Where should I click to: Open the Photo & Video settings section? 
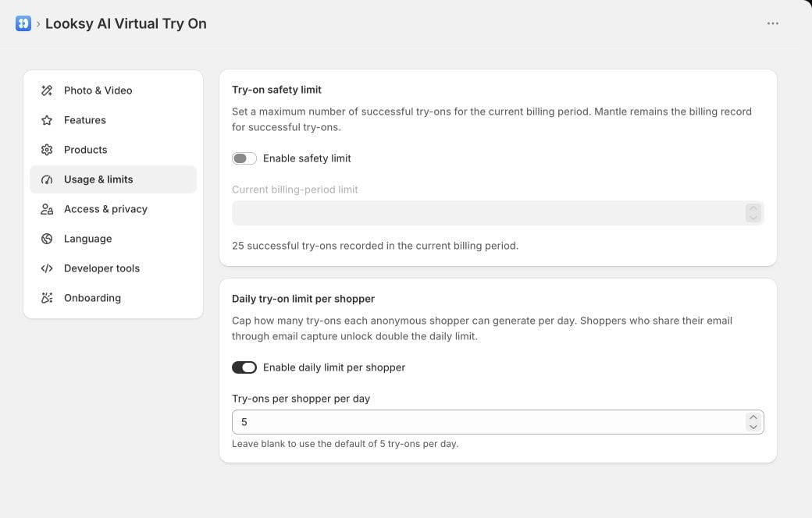click(x=113, y=90)
